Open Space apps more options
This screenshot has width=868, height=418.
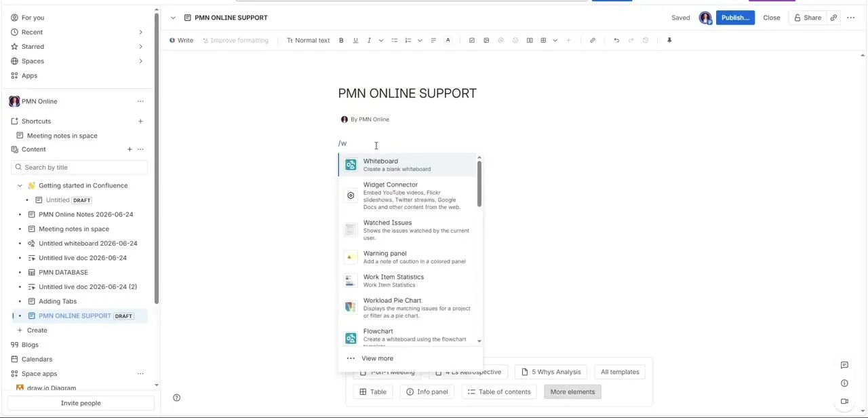click(140, 374)
